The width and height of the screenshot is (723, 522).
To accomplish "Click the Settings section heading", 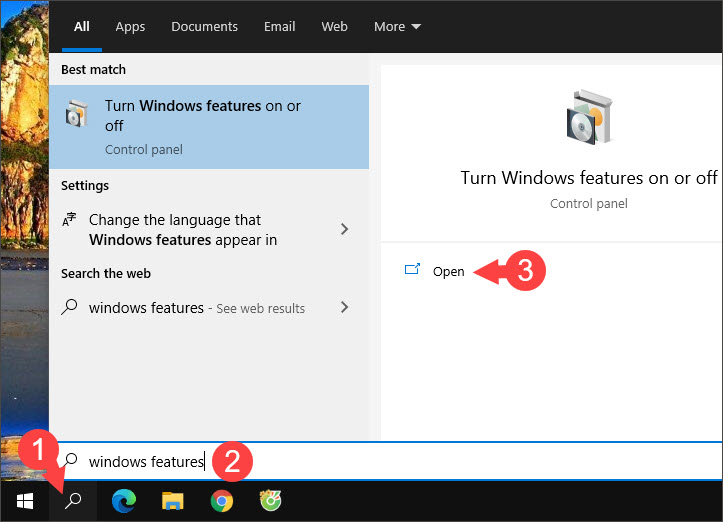I will point(85,185).
